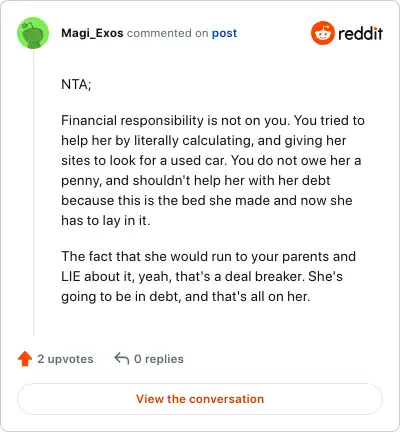Upvote the comment with the orange arrow
Image resolution: width=400 pixels, height=432 pixels.
pyautogui.click(x=25, y=359)
